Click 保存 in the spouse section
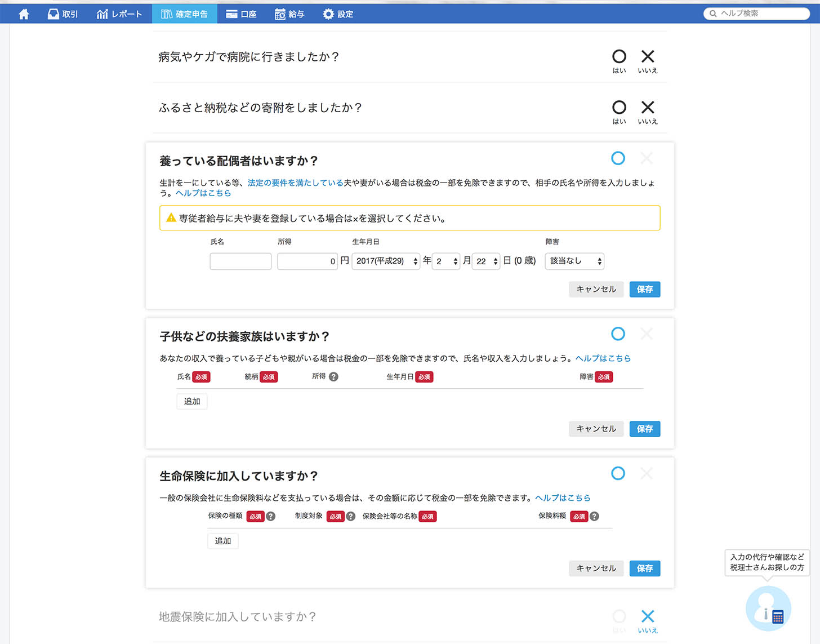The height and width of the screenshot is (644, 820). [x=644, y=289]
